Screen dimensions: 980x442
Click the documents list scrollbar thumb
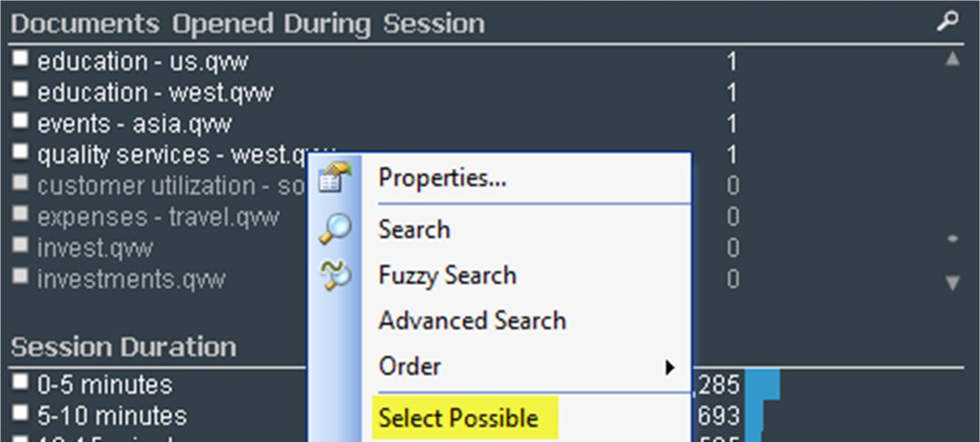[x=953, y=239]
